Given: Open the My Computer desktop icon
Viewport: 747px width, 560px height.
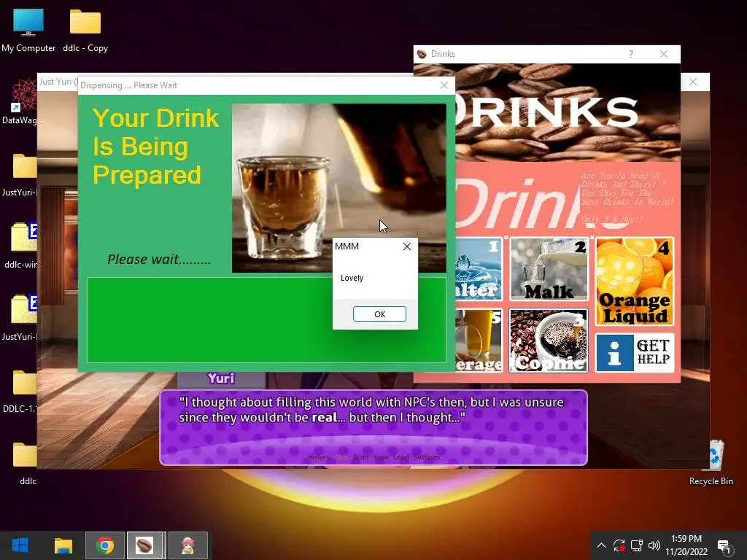Looking at the screenshot, I should tap(28, 30).
